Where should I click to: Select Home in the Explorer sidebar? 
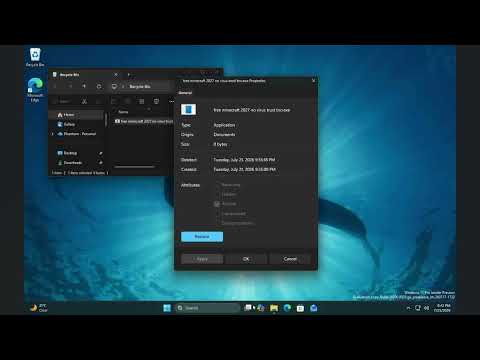pos(77,115)
